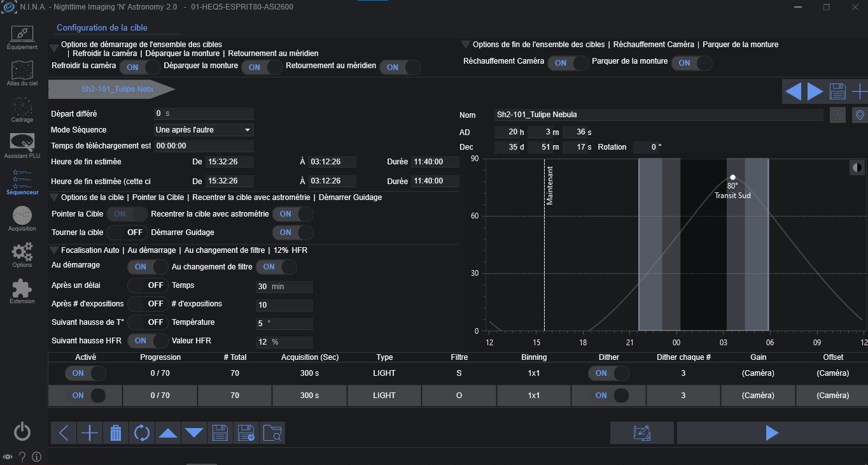Toggle the Suivant hausse HFR switch
The height and width of the screenshot is (465, 868).
148,341
